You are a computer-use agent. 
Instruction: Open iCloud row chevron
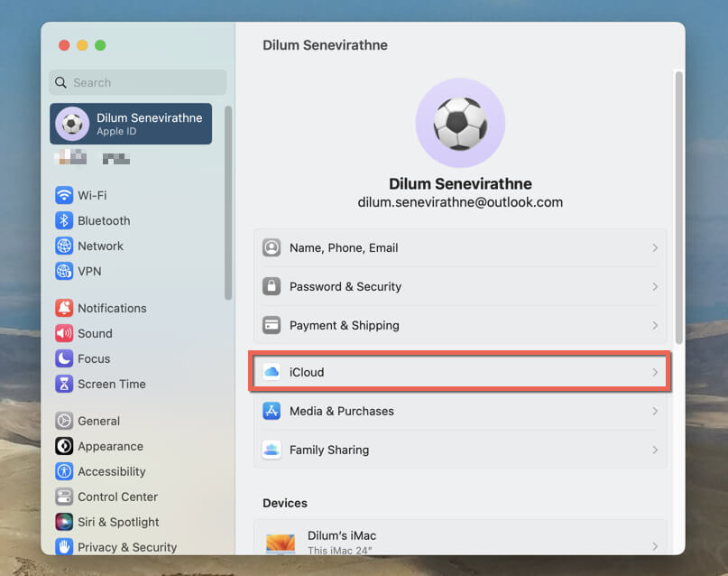coord(655,372)
